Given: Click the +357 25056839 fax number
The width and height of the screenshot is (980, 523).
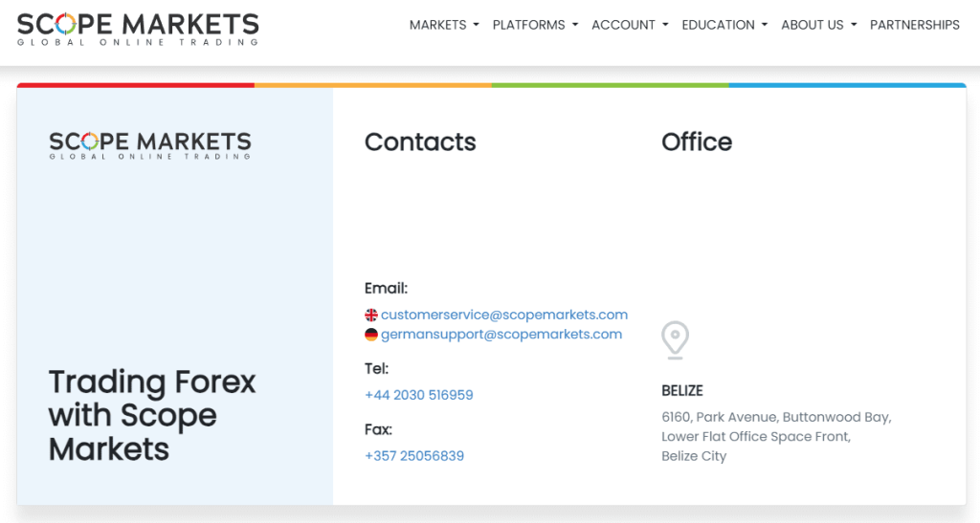Looking at the screenshot, I should (414, 456).
